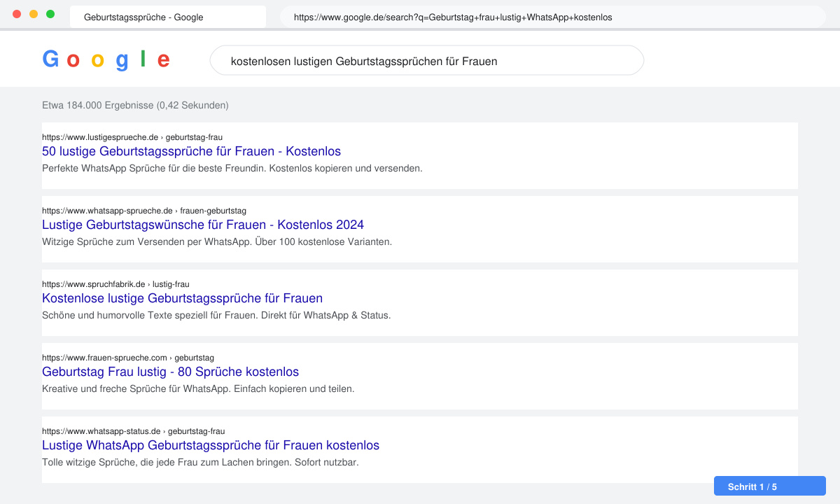Click the Google search input field
This screenshot has height=504, width=840.
427,61
